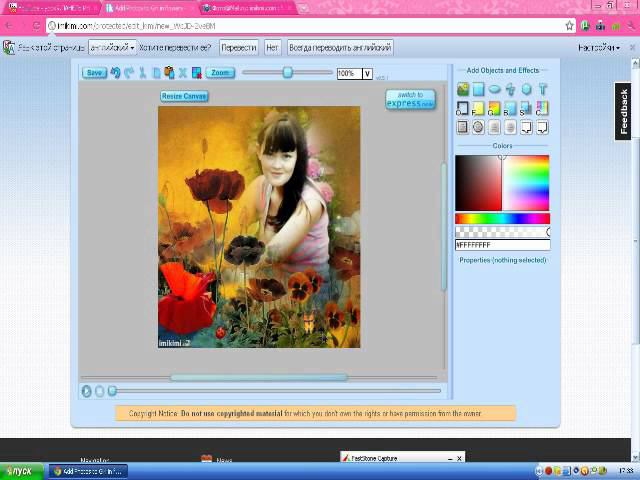This screenshot has height=480, width=640.
Task: Switch to the first browser tab
Action: pyautogui.click(x=51, y=8)
